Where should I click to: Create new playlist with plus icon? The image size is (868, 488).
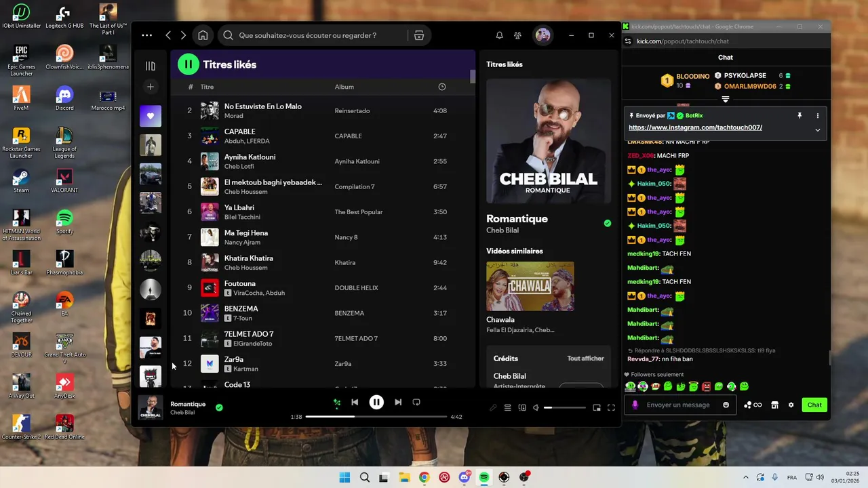coord(151,87)
